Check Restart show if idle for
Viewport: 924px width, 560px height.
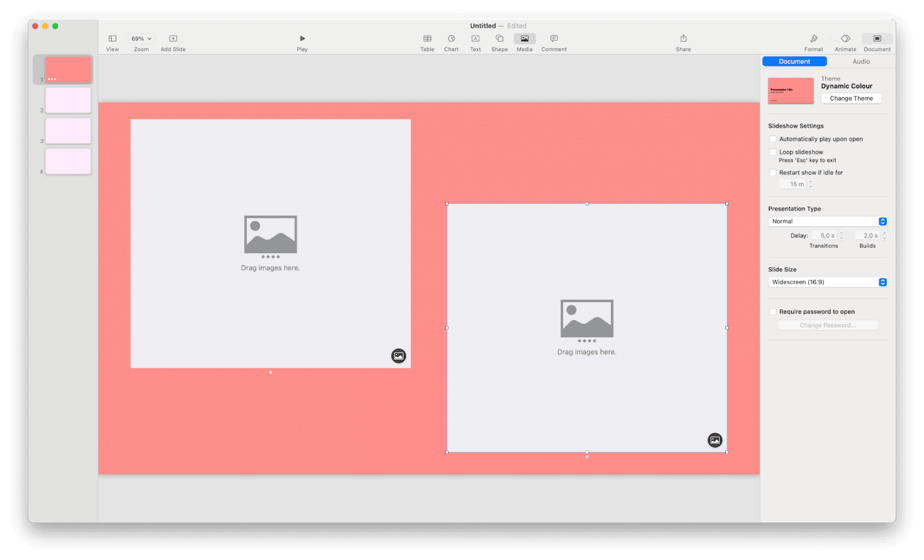click(x=773, y=172)
